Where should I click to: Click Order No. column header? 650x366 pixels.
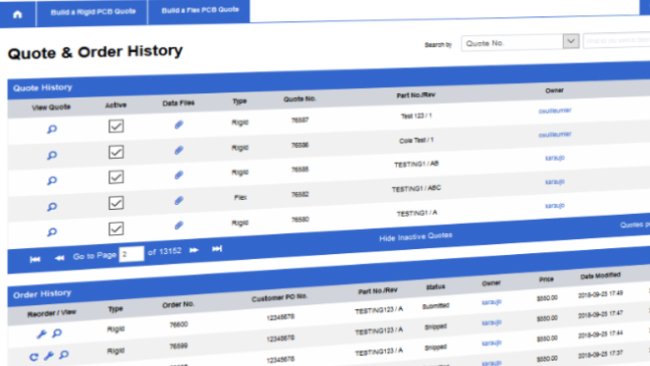coord(178,305)
